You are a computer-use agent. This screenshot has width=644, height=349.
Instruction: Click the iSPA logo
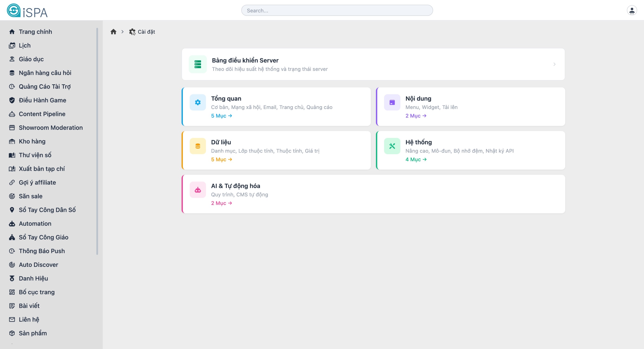pos(27,10)
